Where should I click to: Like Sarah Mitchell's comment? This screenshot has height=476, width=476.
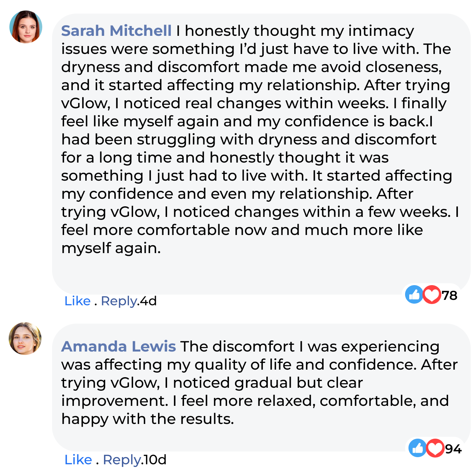pos(77,301)
